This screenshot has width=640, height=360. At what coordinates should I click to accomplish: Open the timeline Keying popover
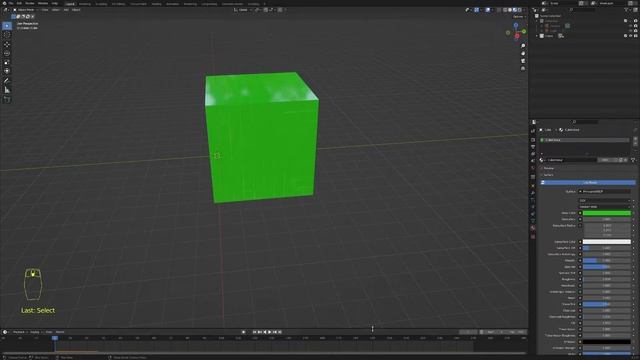pyautogui.click(x=35, y=332)
